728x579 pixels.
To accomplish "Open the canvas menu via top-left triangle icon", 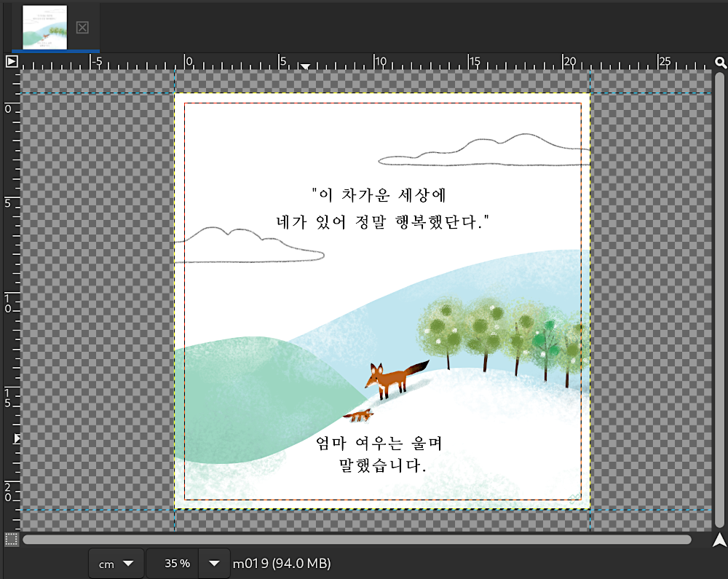I will (x=10, y=62).
